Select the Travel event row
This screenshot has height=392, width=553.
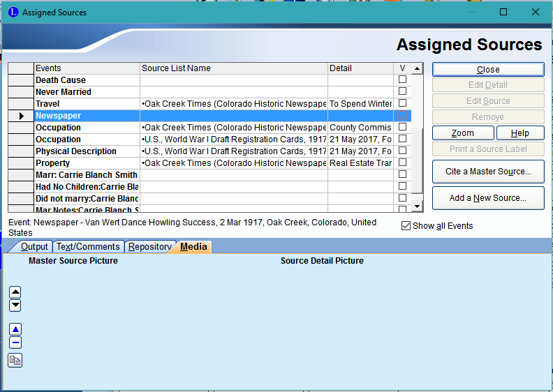coord(87,104)
